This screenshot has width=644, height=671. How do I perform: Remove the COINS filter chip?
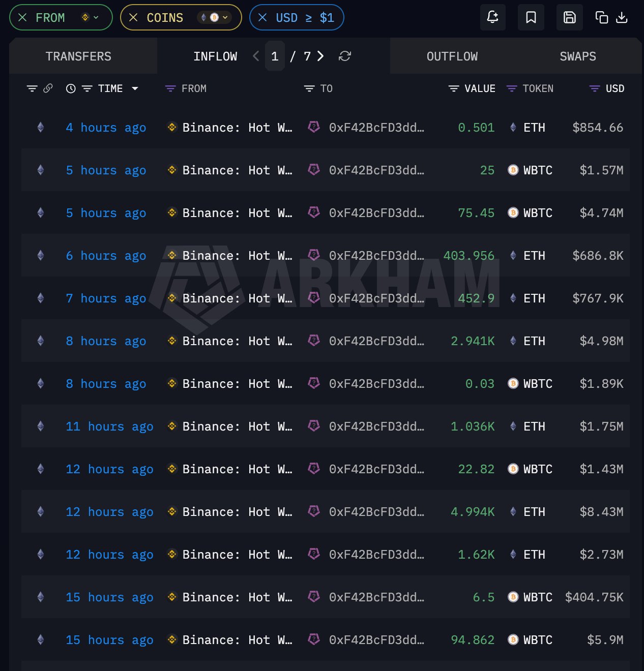point(133,17)
